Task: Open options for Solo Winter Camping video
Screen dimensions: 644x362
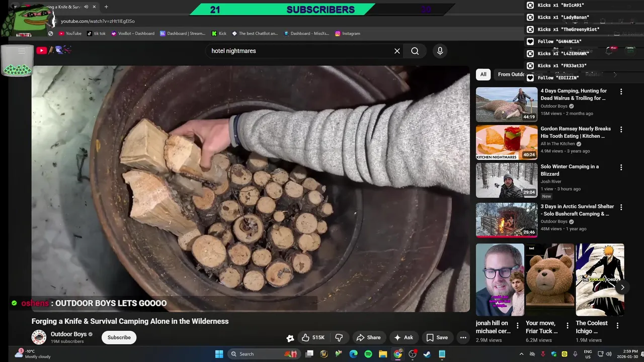Action: [621, 167]
